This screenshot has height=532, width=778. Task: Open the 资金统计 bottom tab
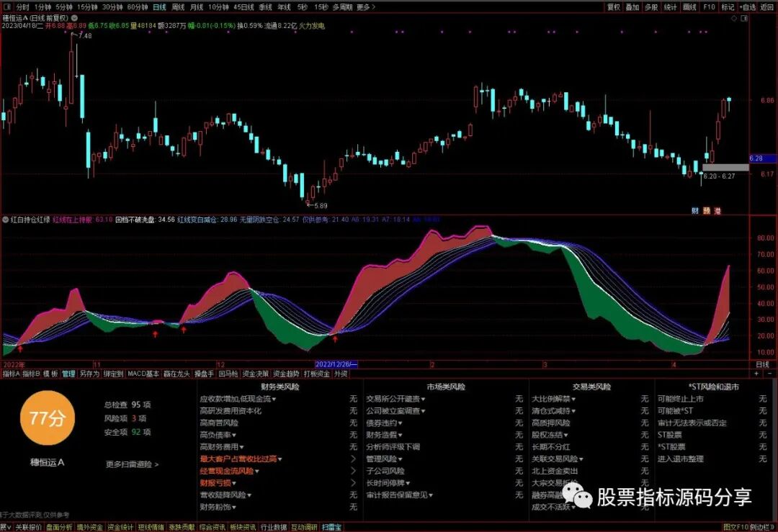(120, 527)
